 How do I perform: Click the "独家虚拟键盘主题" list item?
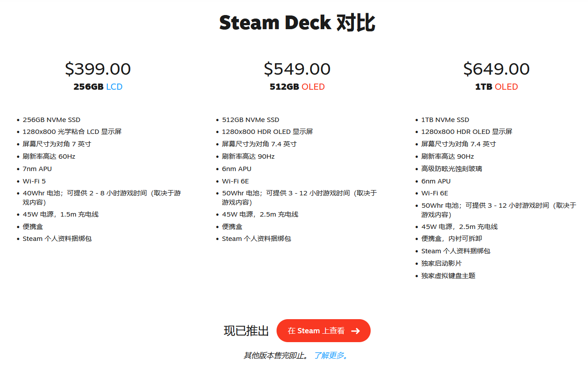(x=448, y=276)
